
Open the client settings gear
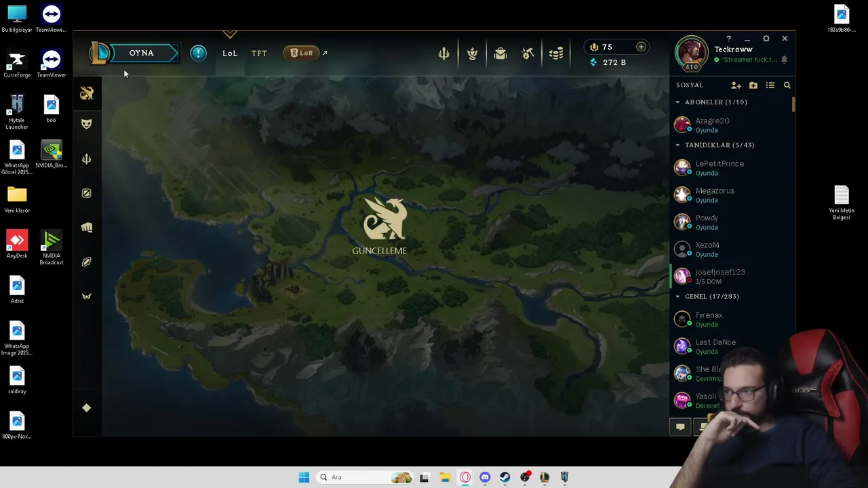click(766, 39)
